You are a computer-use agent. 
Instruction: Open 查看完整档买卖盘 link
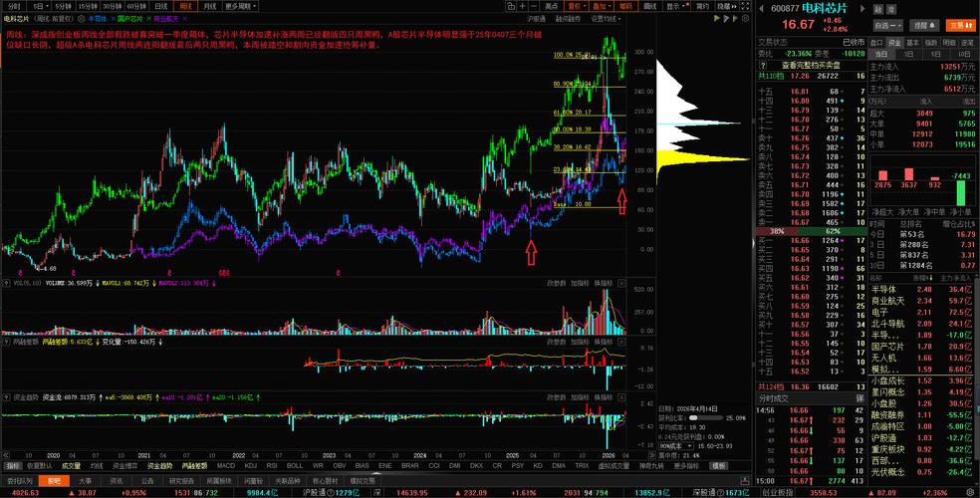811,65
